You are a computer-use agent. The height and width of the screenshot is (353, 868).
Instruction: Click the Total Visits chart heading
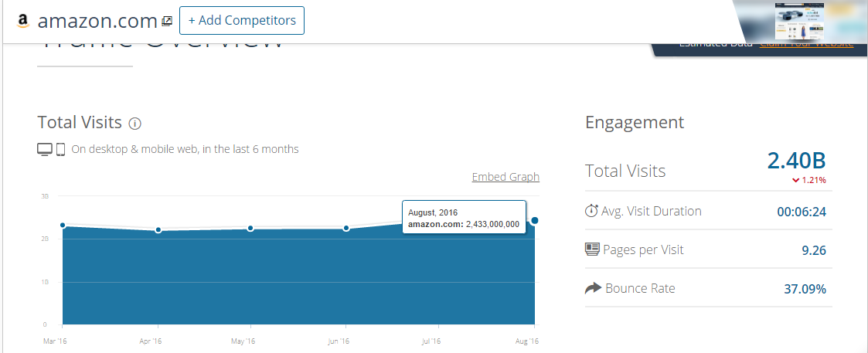tap(80, 122)
